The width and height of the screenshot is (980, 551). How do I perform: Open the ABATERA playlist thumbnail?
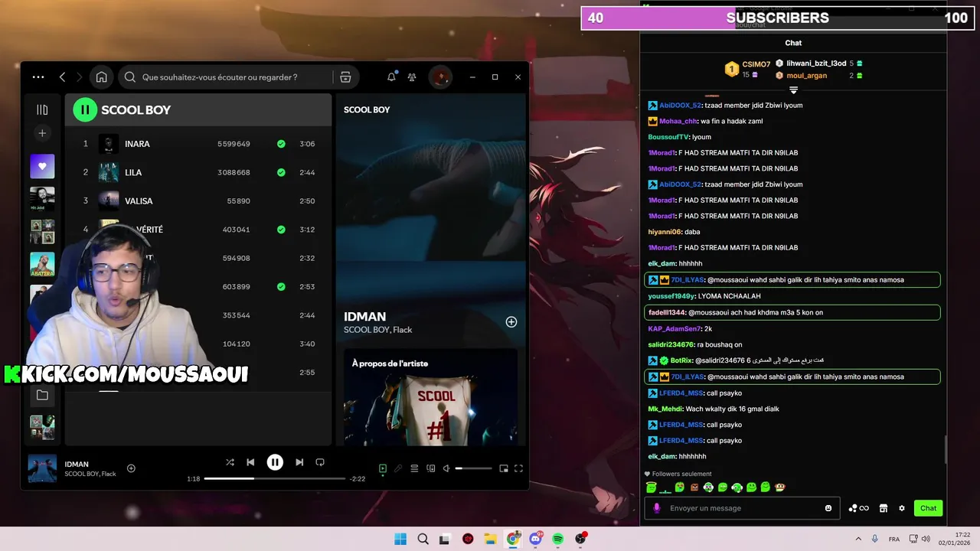click(42, 265)
